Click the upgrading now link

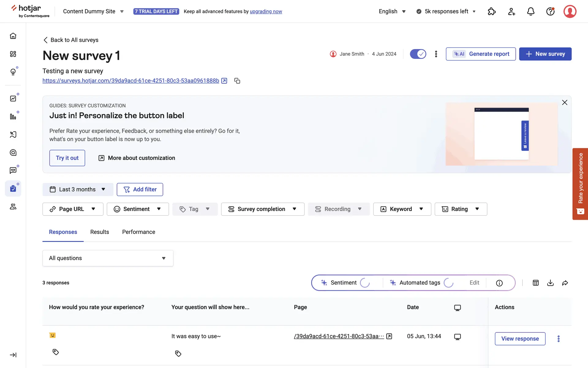[x=266, y=11]
